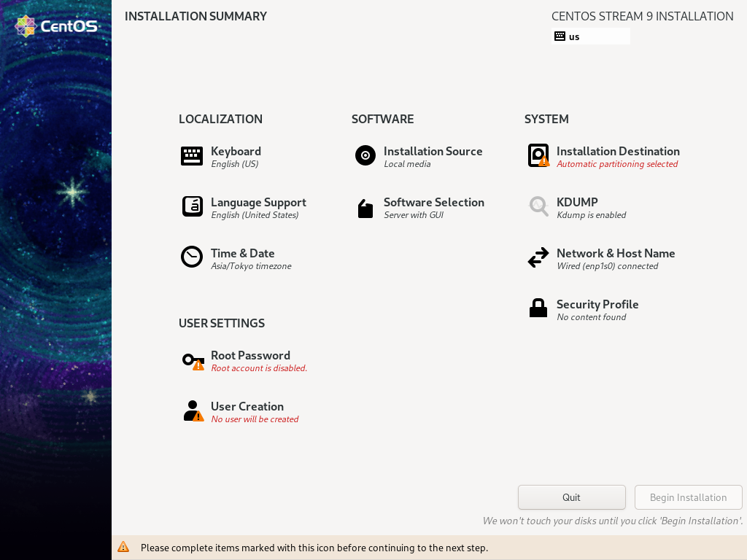Click the KDUMP magnifier icon

(x=538, y=206)
